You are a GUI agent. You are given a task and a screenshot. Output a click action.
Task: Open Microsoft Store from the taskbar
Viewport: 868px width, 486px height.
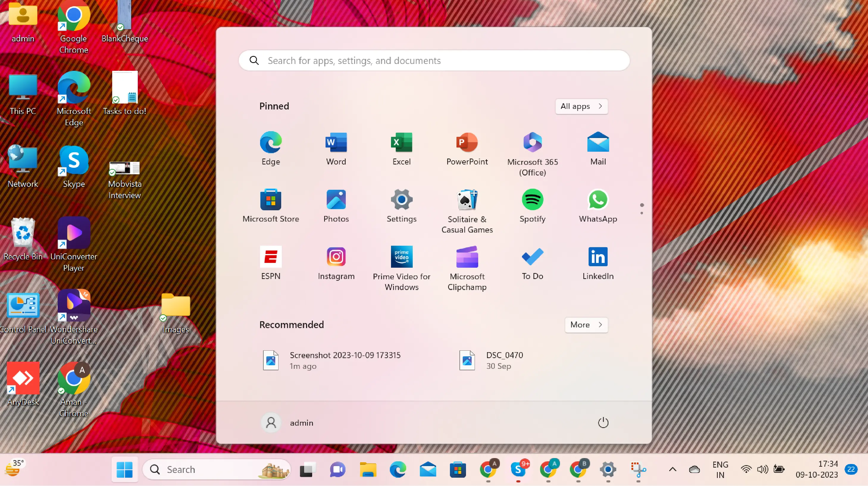pyautogui.click(x=458, y=470)
